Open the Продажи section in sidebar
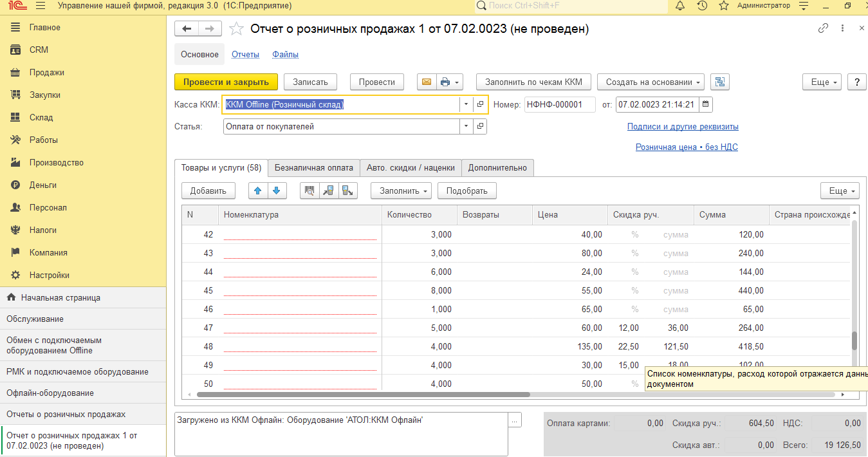This screenshot has width=868, height=457. [x=46, y=73]
